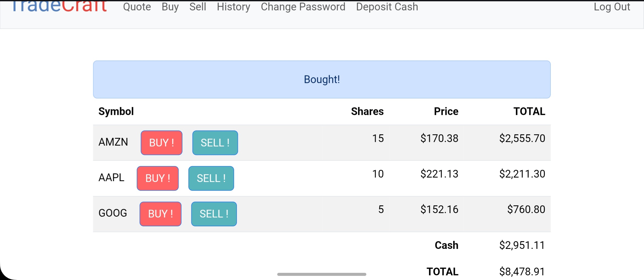Screen dimensions: 644x280
Task: Open Change Password page
Action: pos(303,7)
